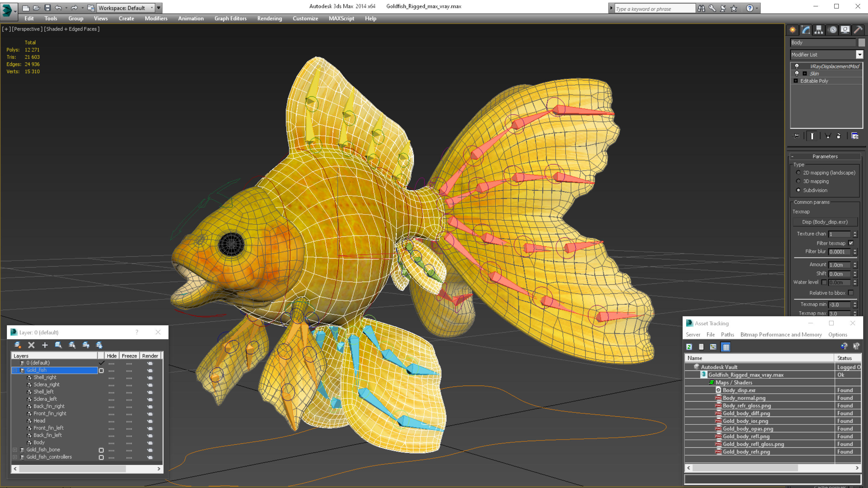Click Disp (Body_disp.exr) texmap button

point(825,222)
